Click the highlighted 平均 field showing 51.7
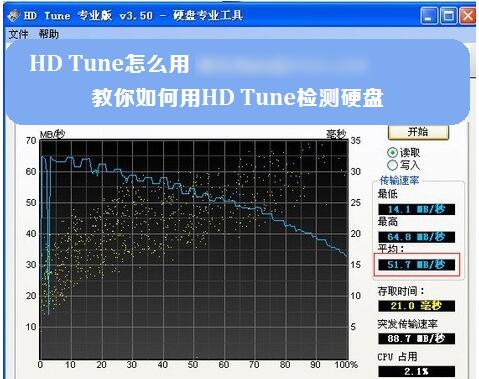Screen dimensions: 479x379 (416, 265)
